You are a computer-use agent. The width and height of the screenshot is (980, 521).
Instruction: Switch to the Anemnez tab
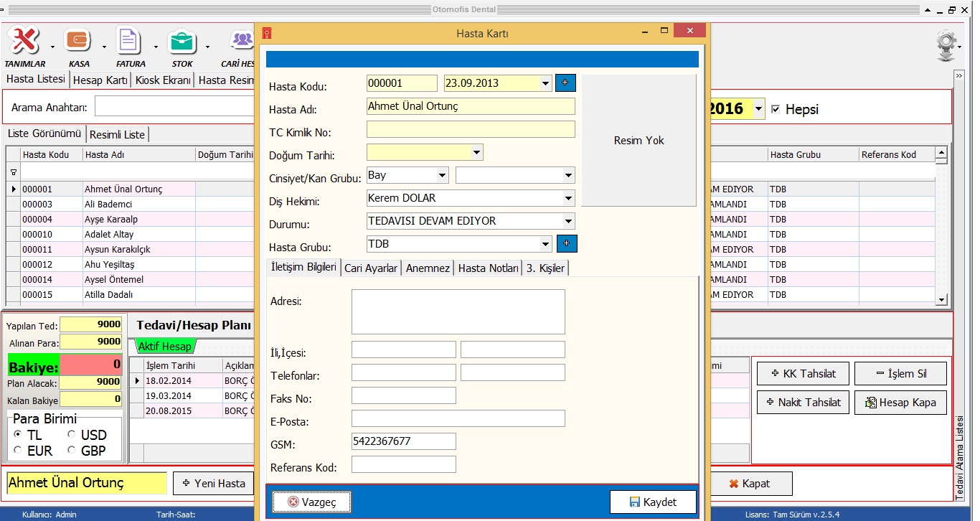428,268
